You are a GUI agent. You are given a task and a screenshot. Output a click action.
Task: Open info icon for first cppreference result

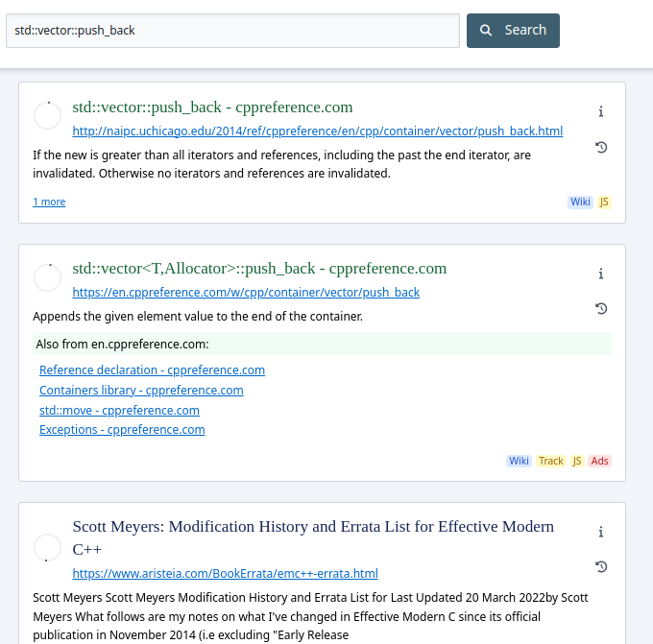(600, 111)
